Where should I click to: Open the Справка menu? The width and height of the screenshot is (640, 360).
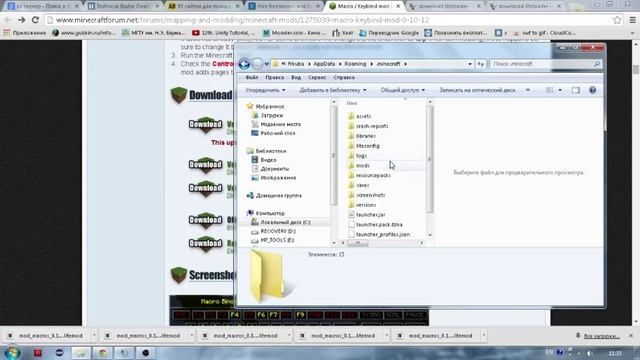(x=344, y=78)
